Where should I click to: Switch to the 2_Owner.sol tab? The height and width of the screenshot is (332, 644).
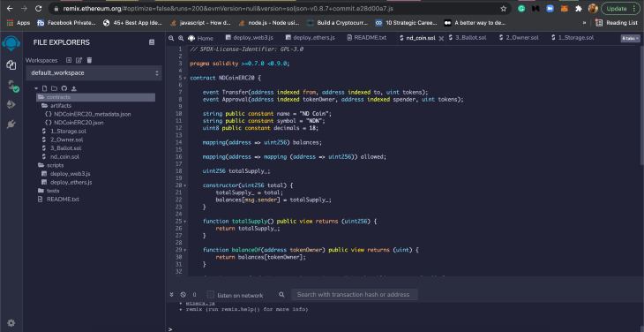[x=519, y=38]
